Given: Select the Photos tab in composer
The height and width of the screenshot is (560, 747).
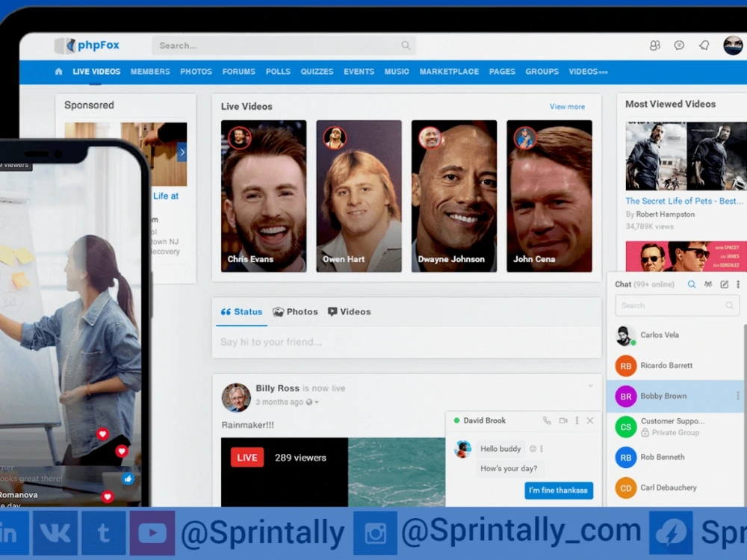Looking at the screenshot, I should (x=295, y=312).
